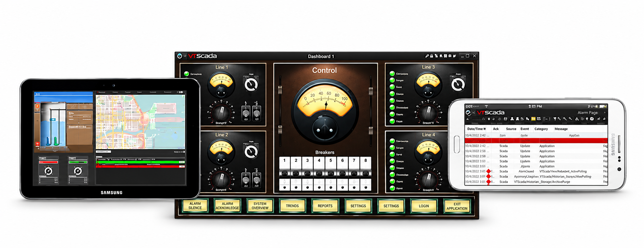
Task: Click the Message column header on the phone
Action: pyautogui.click(x=561, y=129)
